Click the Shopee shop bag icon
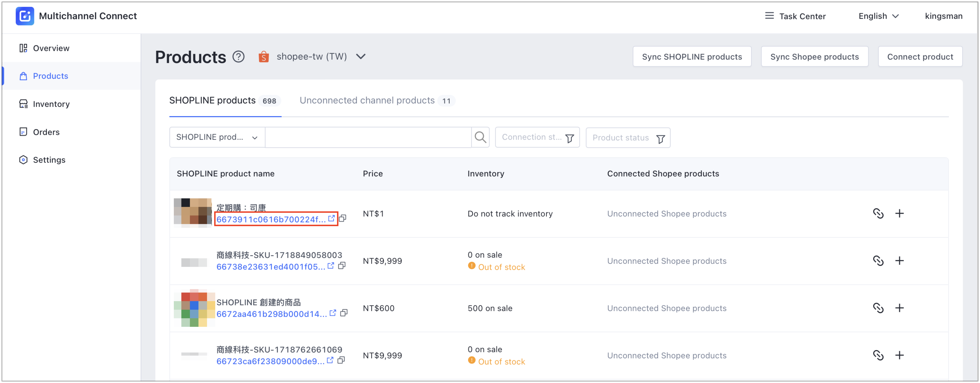The width and height of the screenshot is (980, 383). (264, 57)
